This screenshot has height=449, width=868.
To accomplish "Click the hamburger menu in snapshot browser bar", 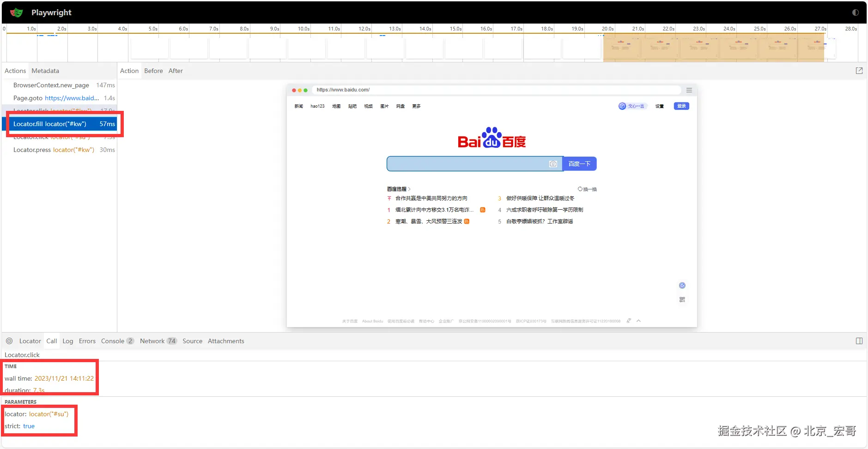I will point(689,90).
